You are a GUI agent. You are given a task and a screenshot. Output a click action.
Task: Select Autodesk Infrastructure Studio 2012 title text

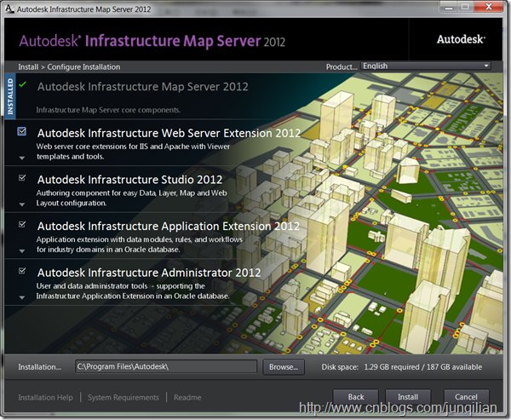[129, 180]
